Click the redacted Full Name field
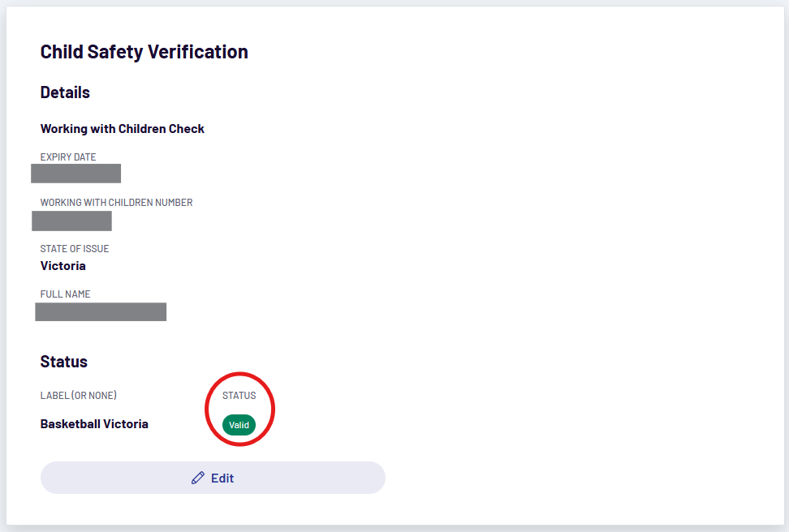 [100, 311]
